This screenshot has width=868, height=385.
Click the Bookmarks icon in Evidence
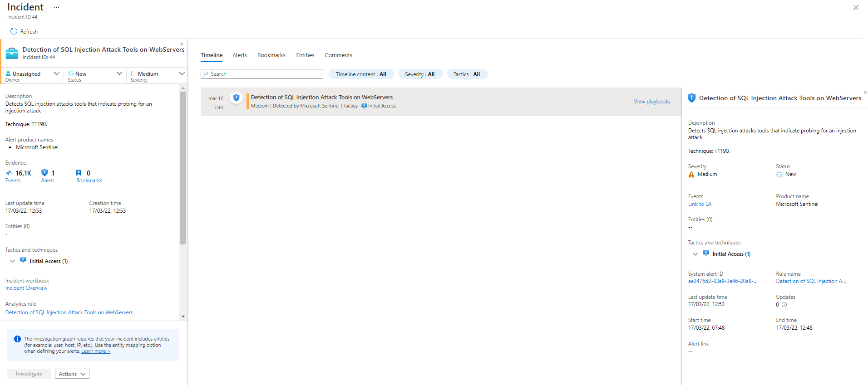79,173
